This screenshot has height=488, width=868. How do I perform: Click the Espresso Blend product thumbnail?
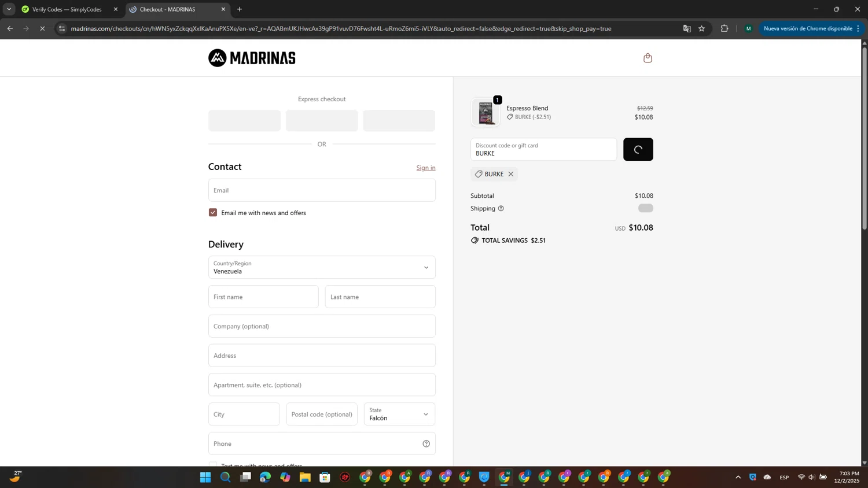click(486, 112)
